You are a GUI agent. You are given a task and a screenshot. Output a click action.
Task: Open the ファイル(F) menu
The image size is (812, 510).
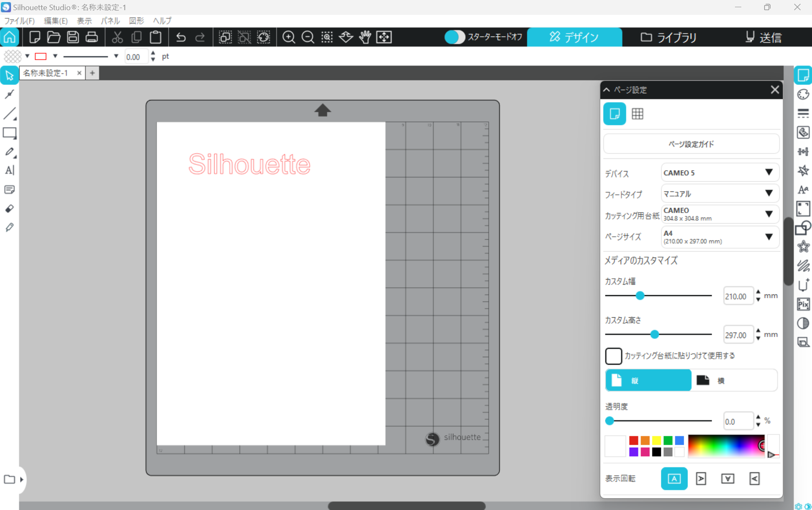pyautogui.click(x=19, y=21)
